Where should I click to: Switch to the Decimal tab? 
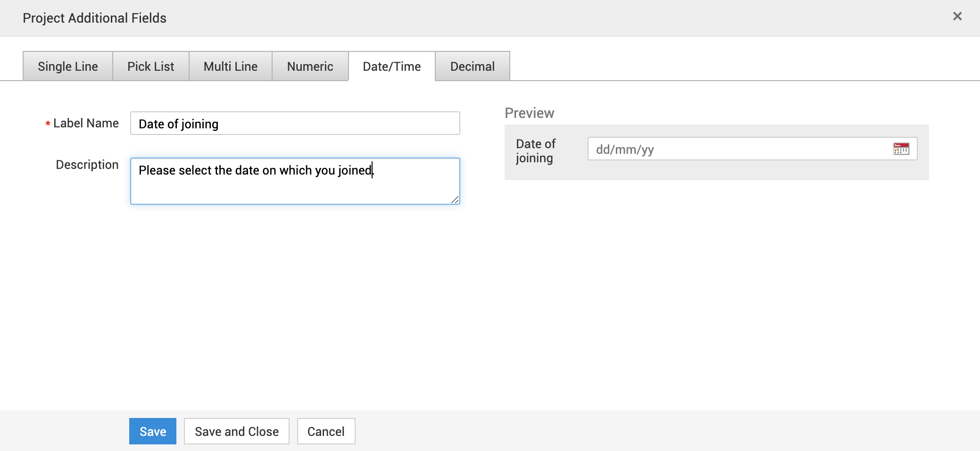pyautogui.click(x=472, y=67)
